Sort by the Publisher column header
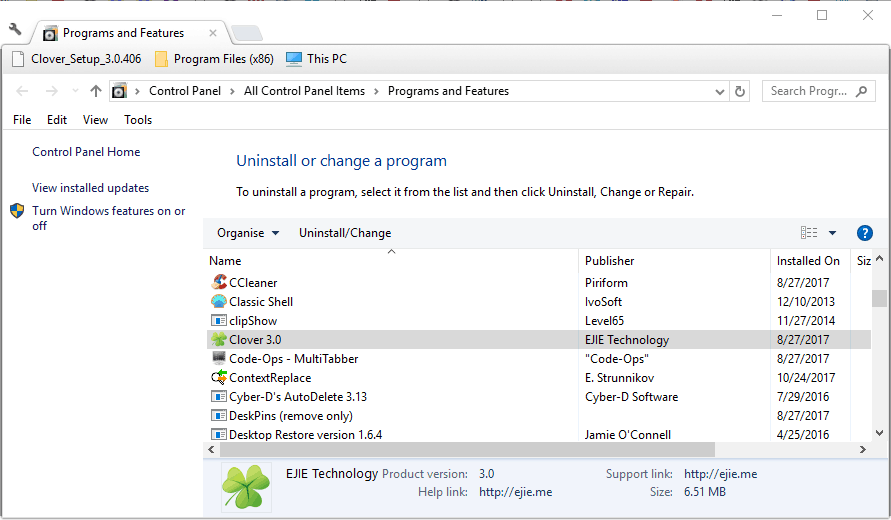Image resolution: width=891 pixels, height=520 pixels. (x=675, y=261)
